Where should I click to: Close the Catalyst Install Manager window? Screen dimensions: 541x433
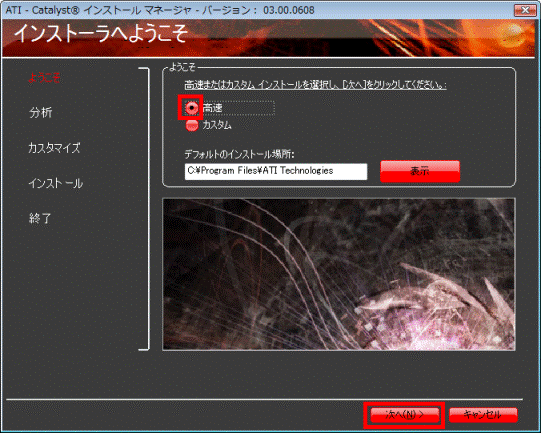pos(525,10)
